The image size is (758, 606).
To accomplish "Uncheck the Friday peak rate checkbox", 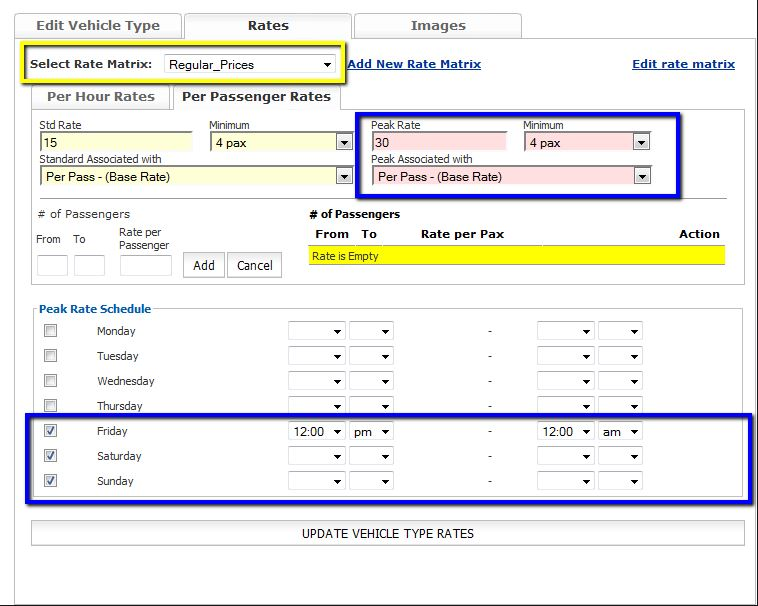I will pos(51,431).
